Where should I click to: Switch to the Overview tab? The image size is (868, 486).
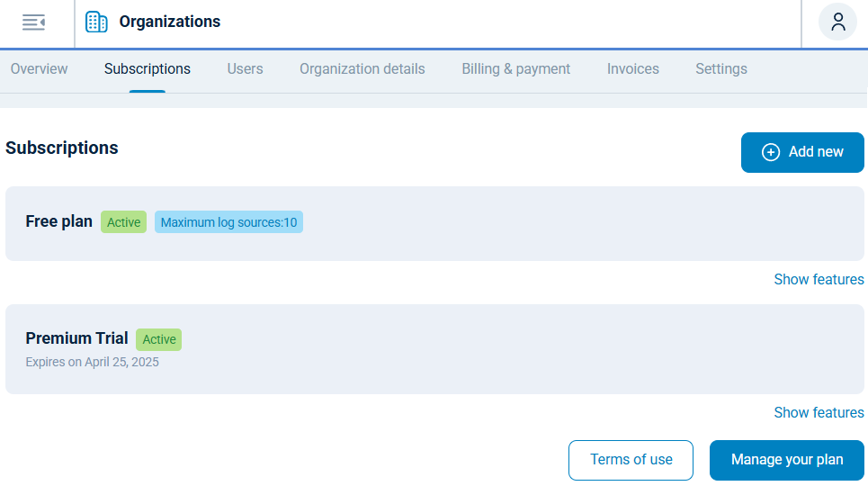click(39, 69)
